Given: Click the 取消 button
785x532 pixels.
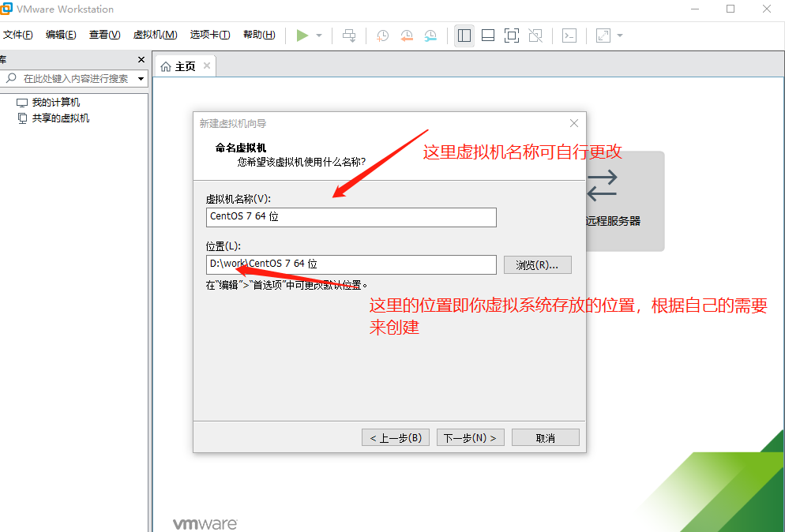Looking at the screenshot, I should 545,438.
